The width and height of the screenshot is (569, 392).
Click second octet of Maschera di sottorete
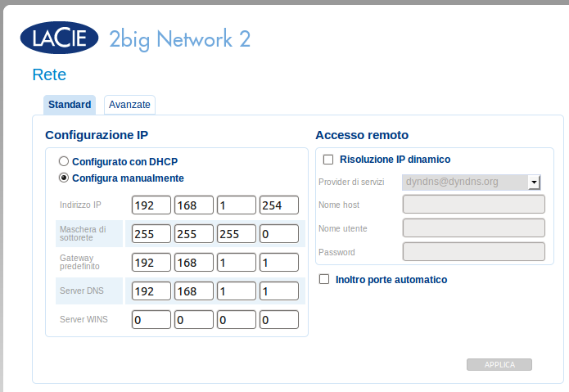pyautogui.click(x=194, y=234)
